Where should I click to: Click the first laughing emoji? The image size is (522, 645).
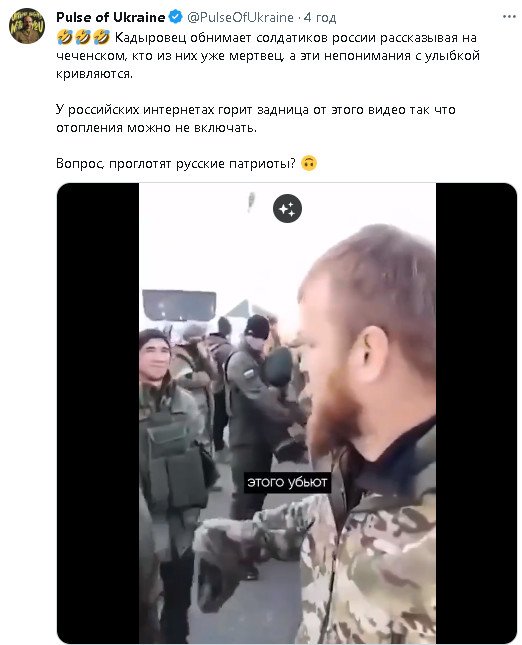click(x=65, y=37)
